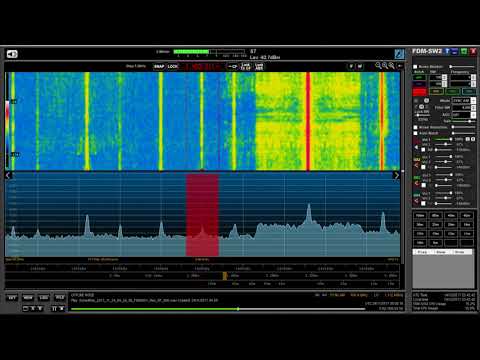Open the blue tools icon beside the S-meter
The width and height of the screenshot is (480, 360).
click(399, 54)
